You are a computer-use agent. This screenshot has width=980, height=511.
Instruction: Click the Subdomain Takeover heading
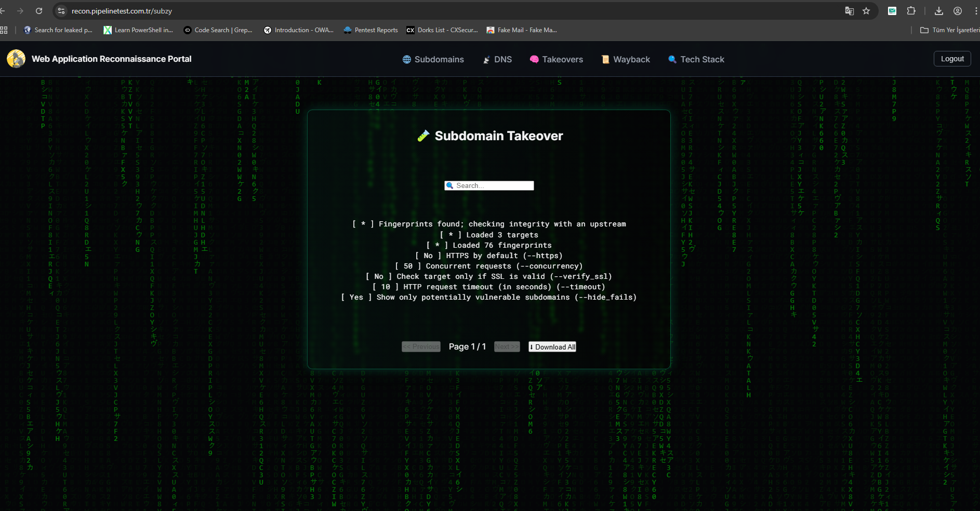pyautogui.click(x=499, y=136)
